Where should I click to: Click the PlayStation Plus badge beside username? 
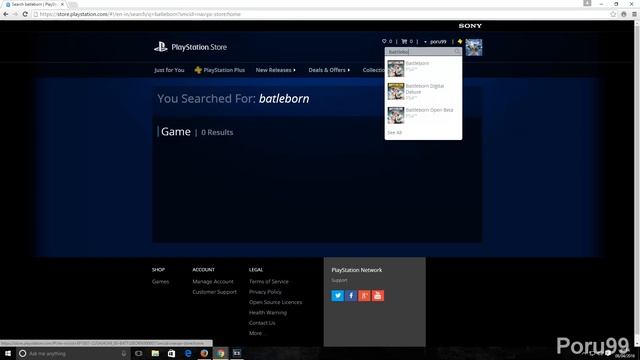coord(460,41)
